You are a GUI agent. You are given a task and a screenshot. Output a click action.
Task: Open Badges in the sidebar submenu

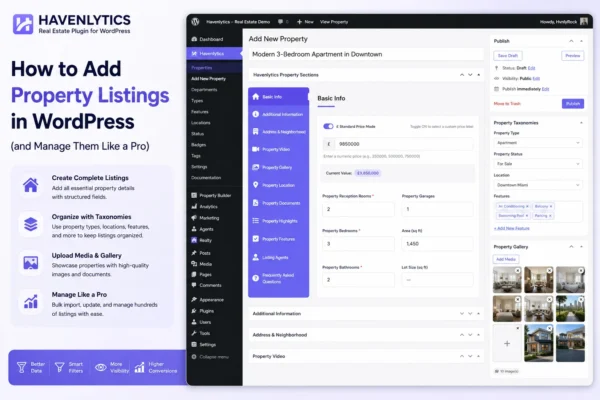pyautogui.click(x=199, y=145)
